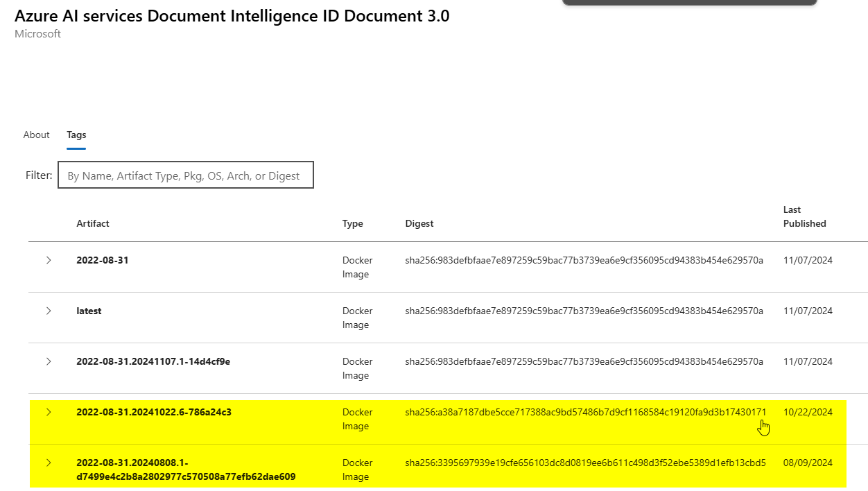Click the digest in the 2022-08-31 row
The height and width of the screenshot is (491, 868).
[x=584, y=260]
